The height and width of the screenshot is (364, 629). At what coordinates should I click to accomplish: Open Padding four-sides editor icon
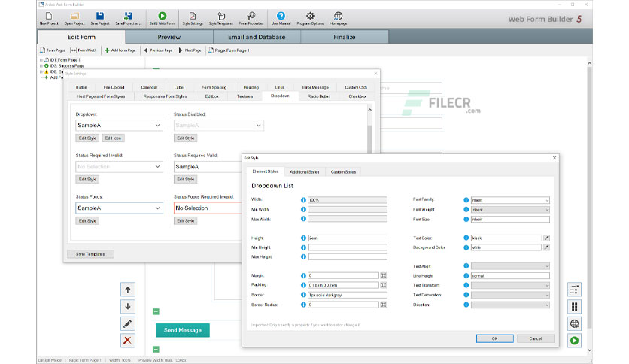tap(384, 285)
